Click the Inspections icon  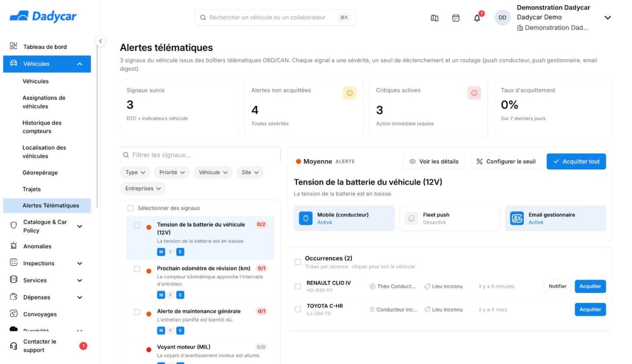[x=14, y=262]
